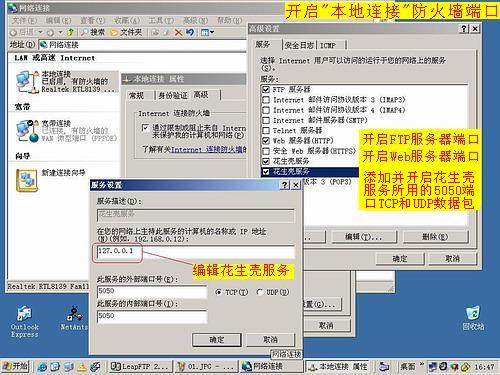500x375 pixels.
Task: Open the 文件 menu
Action: [24, 20]
